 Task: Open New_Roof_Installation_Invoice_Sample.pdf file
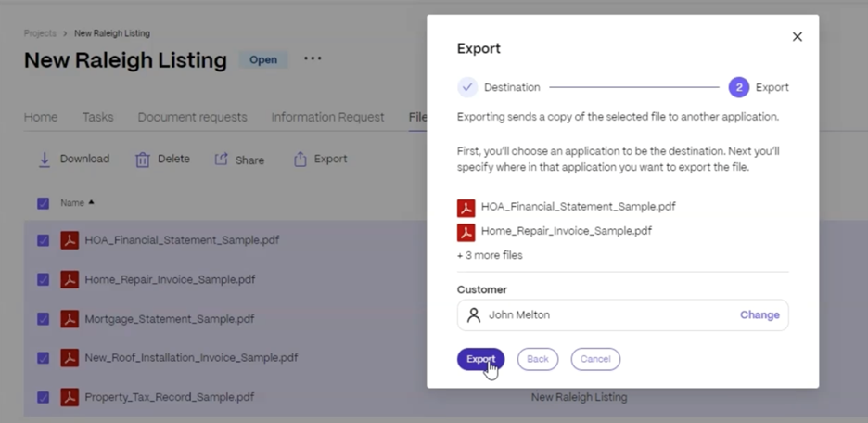pyautogui.click(x=191, y=358)
